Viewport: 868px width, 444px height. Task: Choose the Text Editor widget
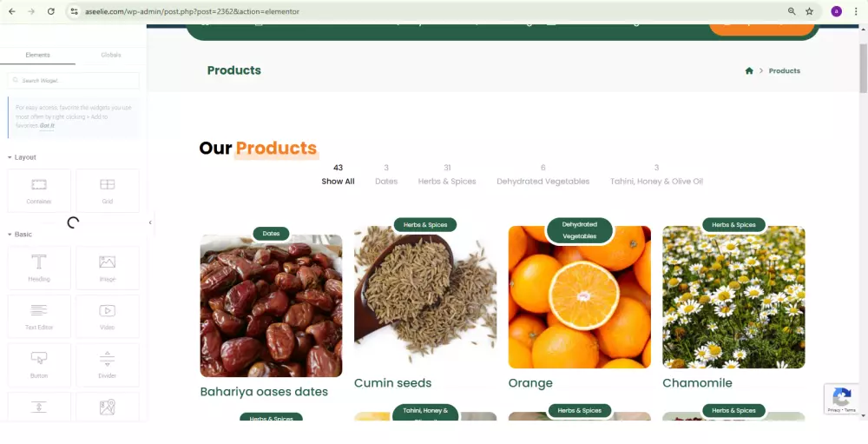point(39,316)
